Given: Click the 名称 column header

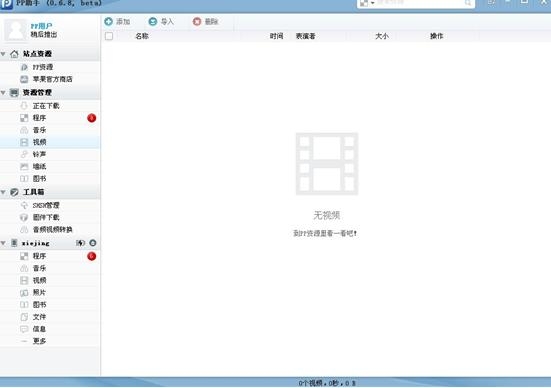Looking at the screenshot, I should tap(142, 36).
